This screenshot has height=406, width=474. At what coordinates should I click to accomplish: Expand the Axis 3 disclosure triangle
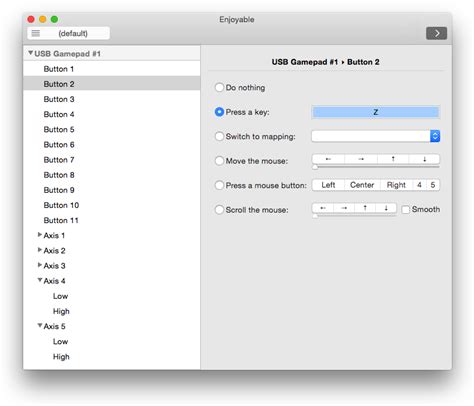click(x=40, y=265)
